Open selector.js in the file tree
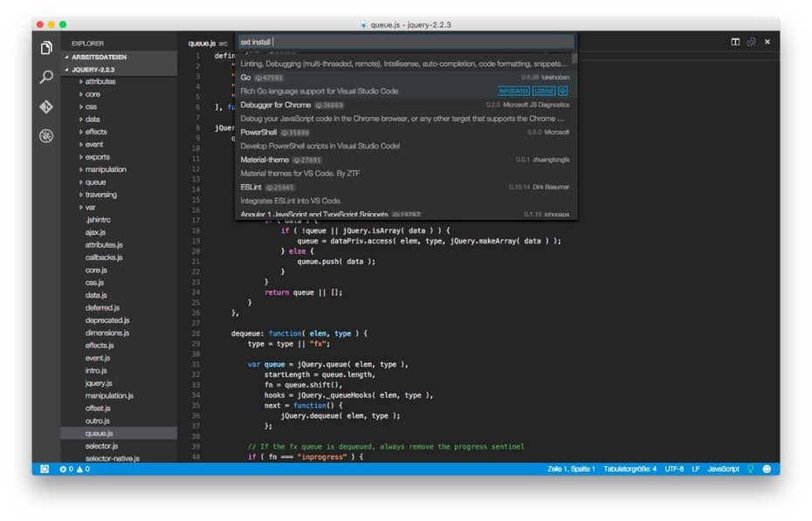Viewport: 812px width, 521px height. (x=119, y=445)
